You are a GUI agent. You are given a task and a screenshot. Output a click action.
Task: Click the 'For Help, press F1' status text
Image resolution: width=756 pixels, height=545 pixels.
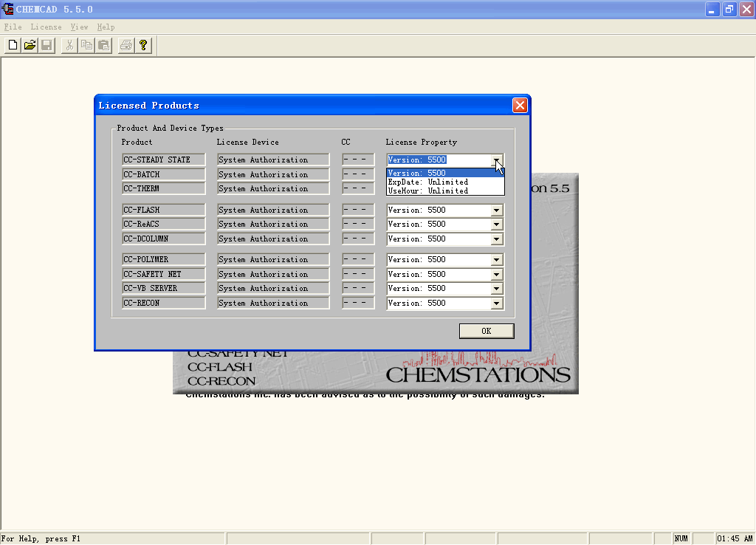(41, 539)
